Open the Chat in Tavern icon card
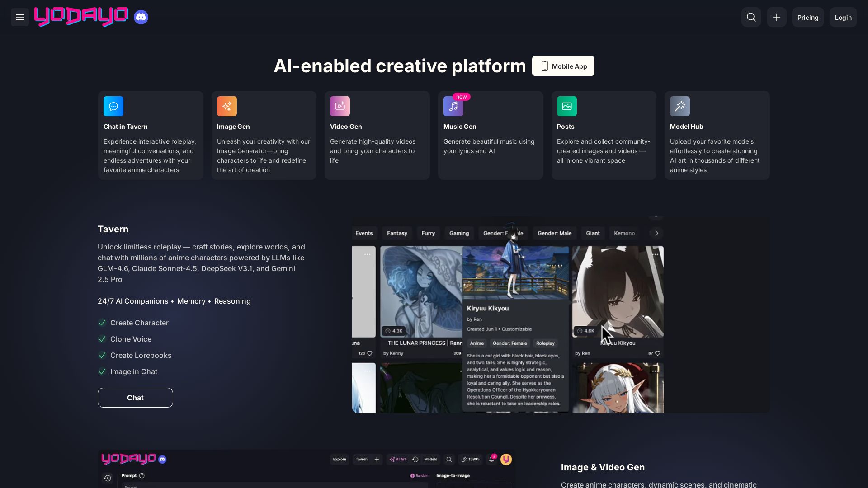Image resolution: width=868 pixels, height=488 pixels. (113, 106)
